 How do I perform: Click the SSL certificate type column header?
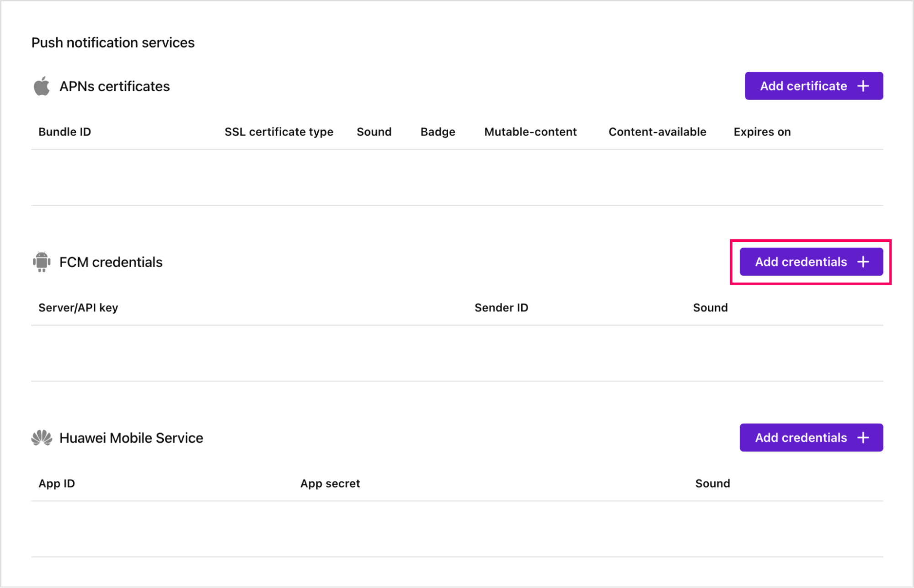[x=279, y=132]
